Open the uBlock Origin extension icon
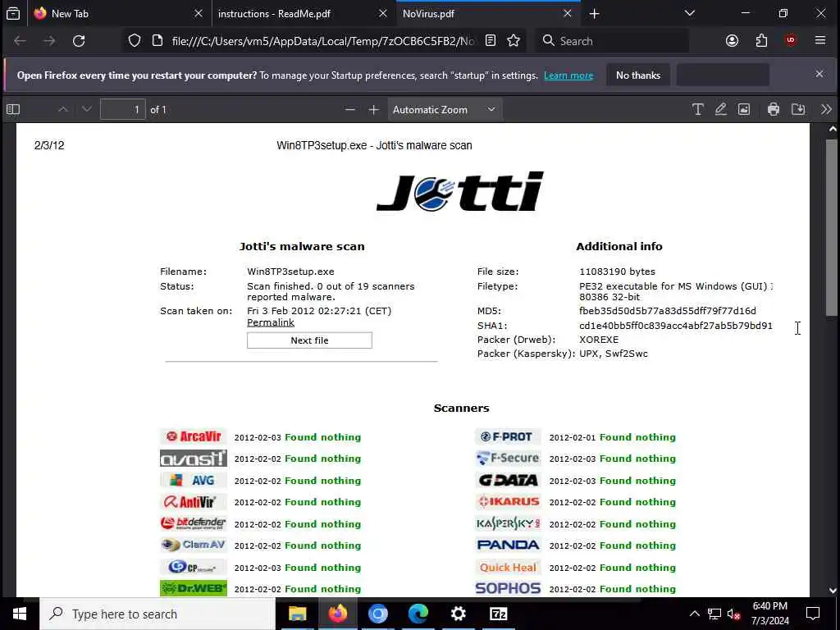The image size is (840, 630). click(791, 41)
